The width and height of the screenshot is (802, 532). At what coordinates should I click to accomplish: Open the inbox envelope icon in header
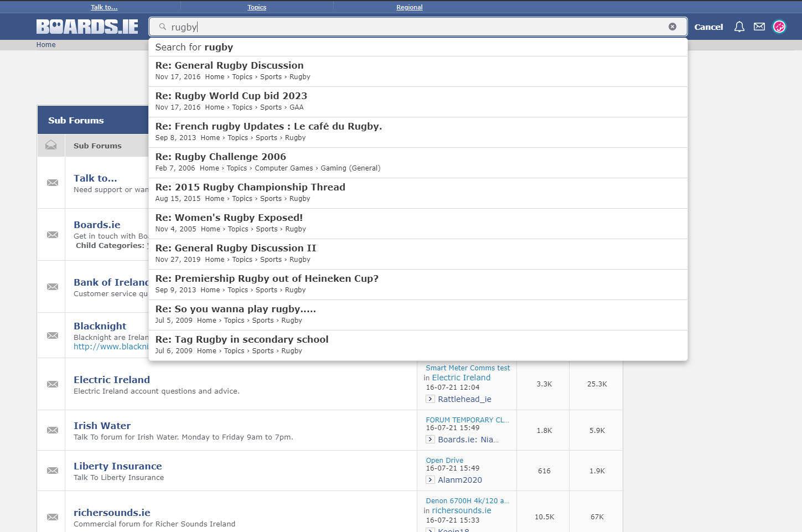click(759, 27)
